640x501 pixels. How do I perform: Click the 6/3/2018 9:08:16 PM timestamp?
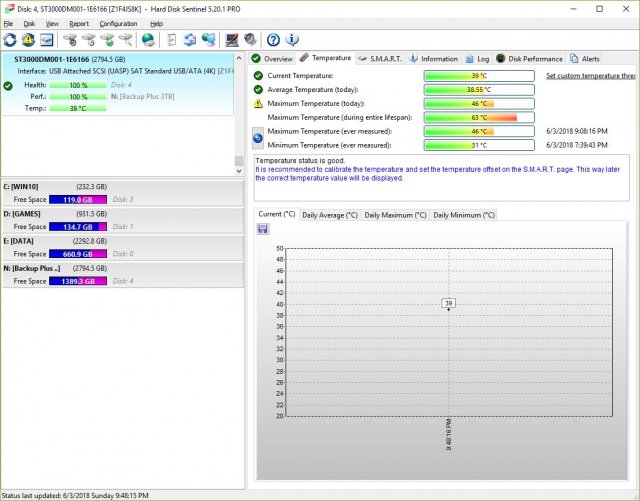577,131
